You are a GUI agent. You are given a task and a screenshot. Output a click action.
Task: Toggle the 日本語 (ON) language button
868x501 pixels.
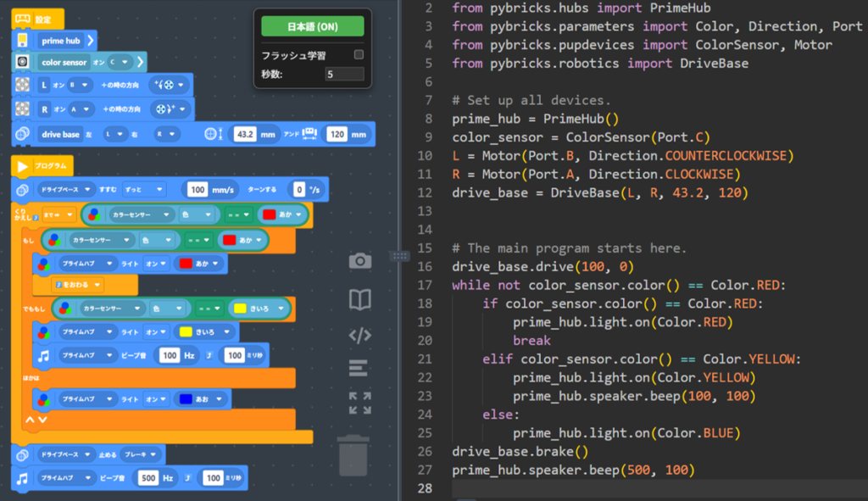(312, 26)
